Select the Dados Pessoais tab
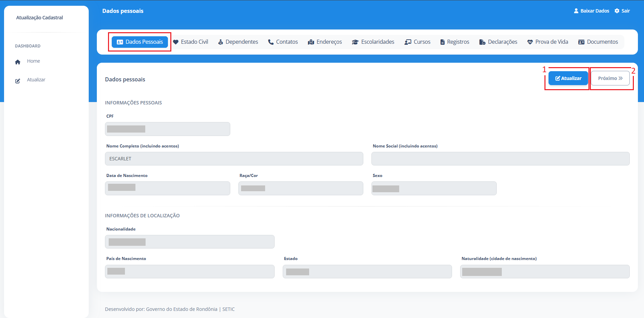The height and width of the screenshot is (318, 644). (140, 42)
